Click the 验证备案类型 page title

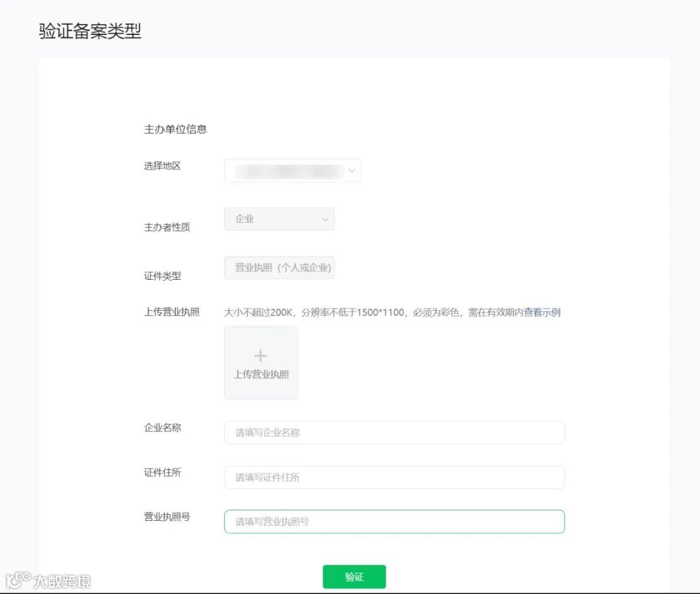[90, 31]
